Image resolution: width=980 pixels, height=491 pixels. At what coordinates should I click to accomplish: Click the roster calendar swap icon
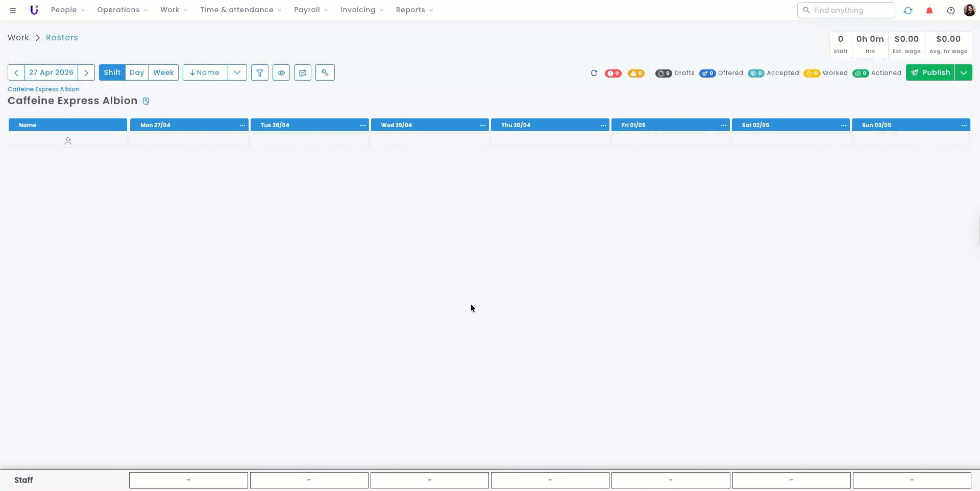(x=303, y=72)
